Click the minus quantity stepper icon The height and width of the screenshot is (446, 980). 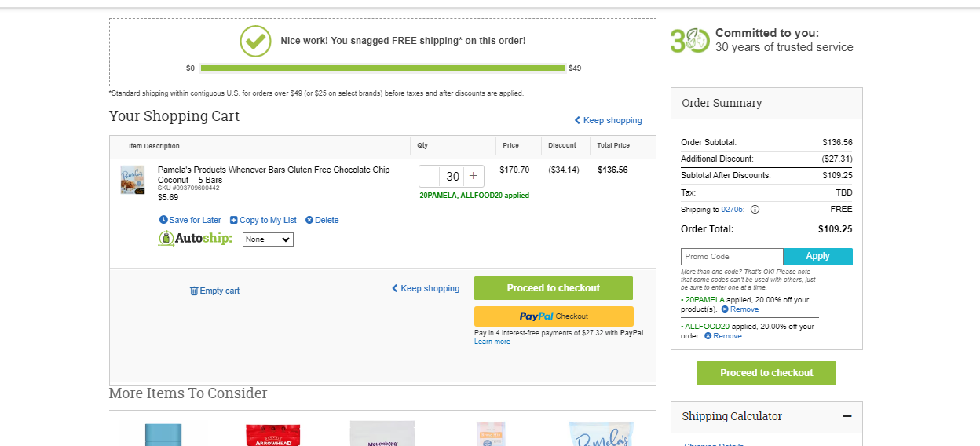click(x=430, y=177)
